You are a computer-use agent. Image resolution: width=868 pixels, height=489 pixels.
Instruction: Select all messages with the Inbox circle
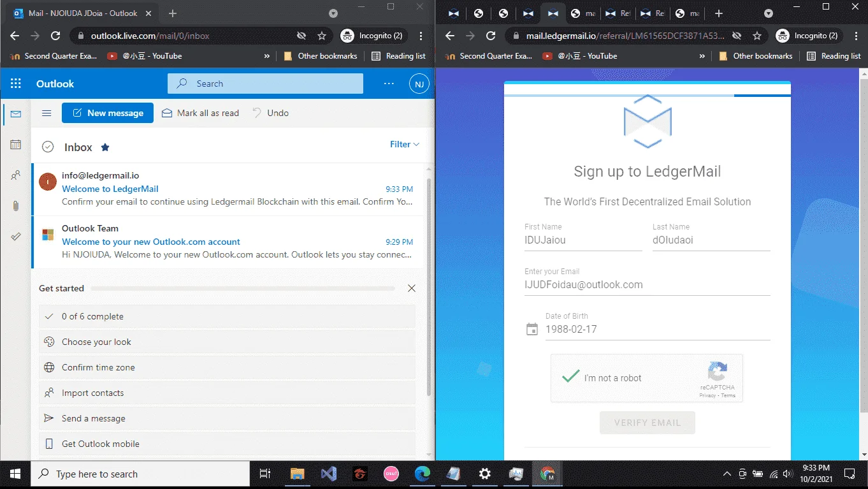(x=48, y=147)
